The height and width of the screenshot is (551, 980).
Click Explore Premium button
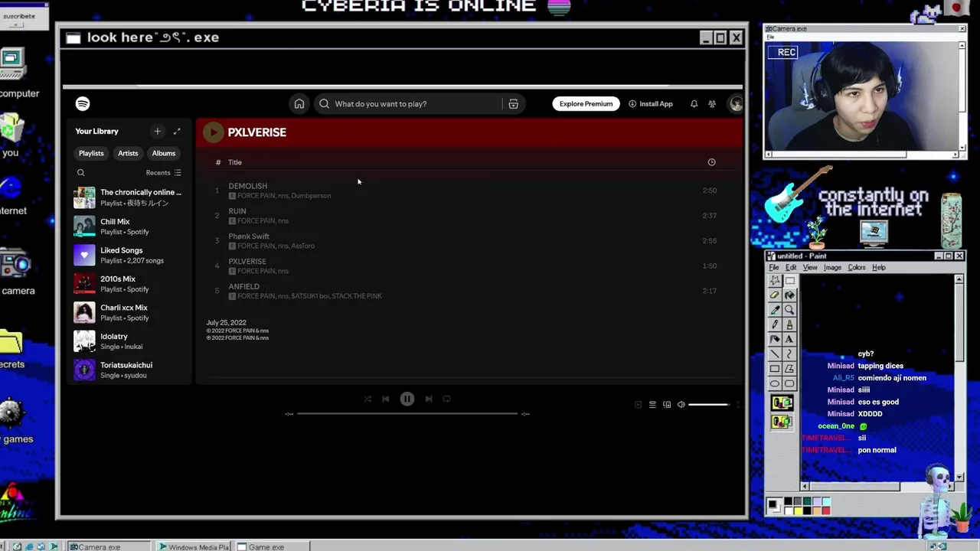(x=586, y=103)
